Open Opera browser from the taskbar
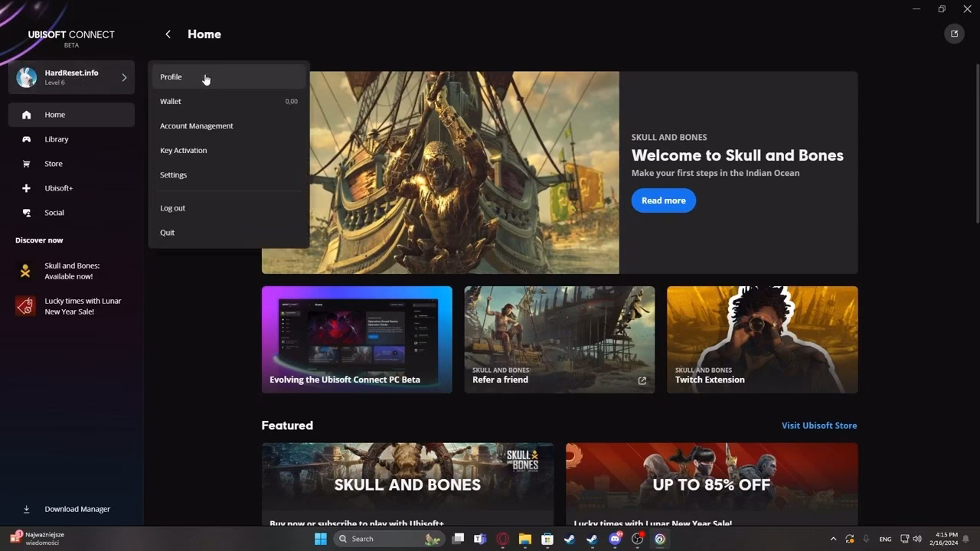The width and height of the screenshot is (980, 551). (503, 539)
